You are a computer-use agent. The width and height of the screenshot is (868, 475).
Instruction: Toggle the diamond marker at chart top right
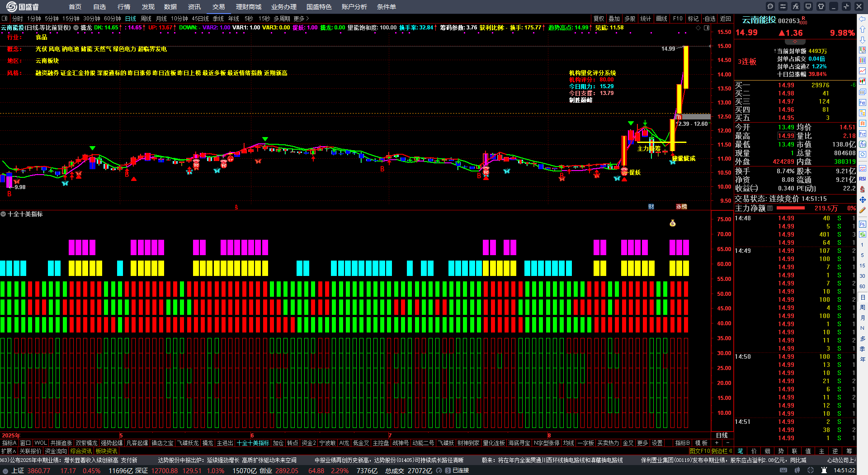698,28
